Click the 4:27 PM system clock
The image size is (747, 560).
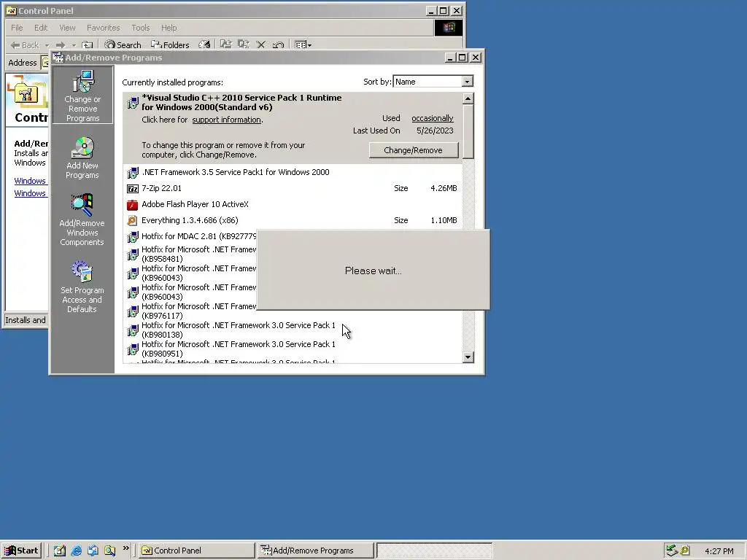[x=719, y=551]
